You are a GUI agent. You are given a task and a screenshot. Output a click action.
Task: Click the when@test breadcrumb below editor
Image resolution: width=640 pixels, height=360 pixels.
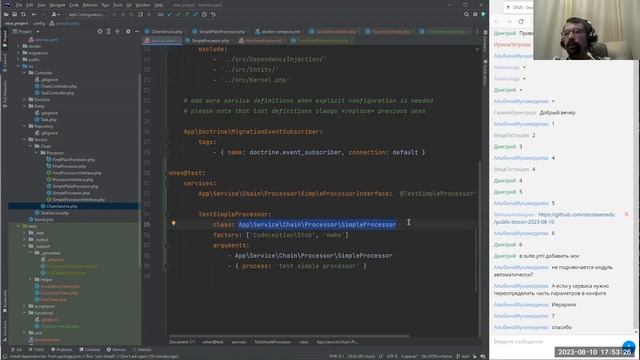[213, 342]
